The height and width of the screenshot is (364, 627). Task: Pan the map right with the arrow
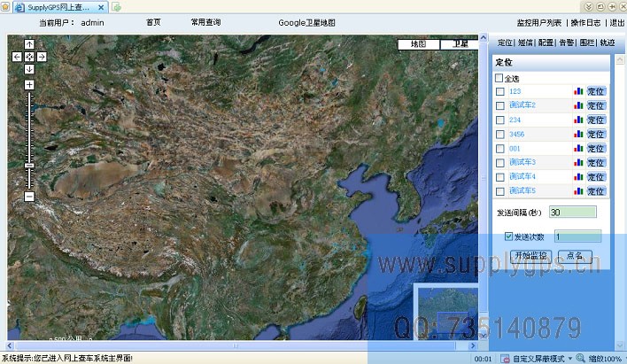coord(42,57)
